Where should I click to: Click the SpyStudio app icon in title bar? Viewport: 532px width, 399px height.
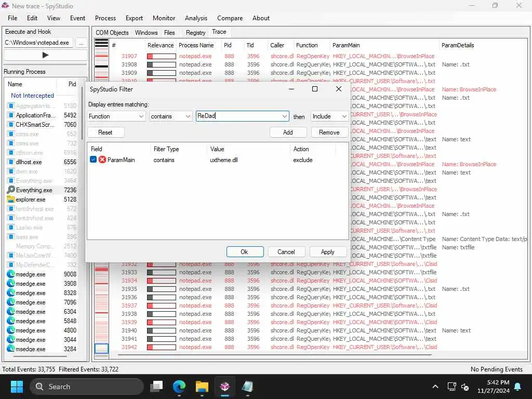pyautogui.click(x=5, y=6)
